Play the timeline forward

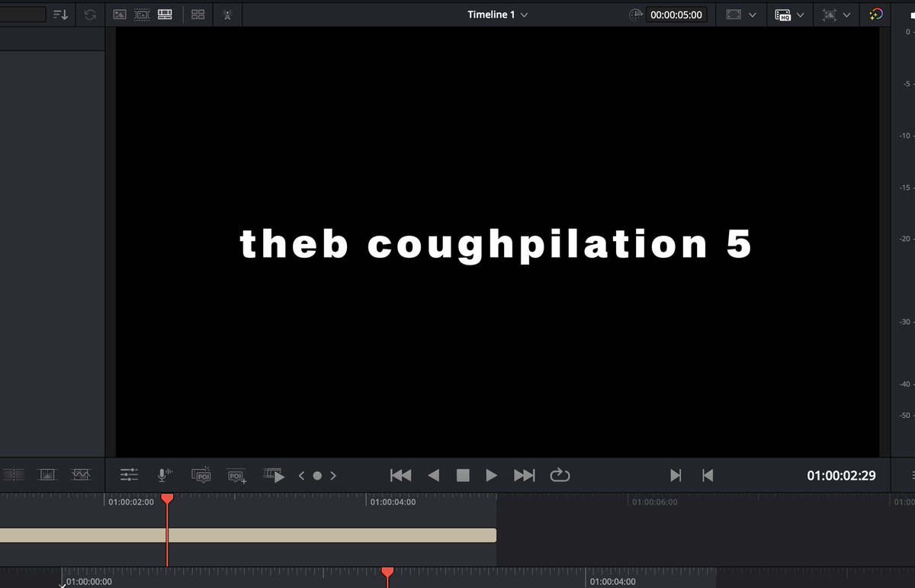(x=492, y=475)
